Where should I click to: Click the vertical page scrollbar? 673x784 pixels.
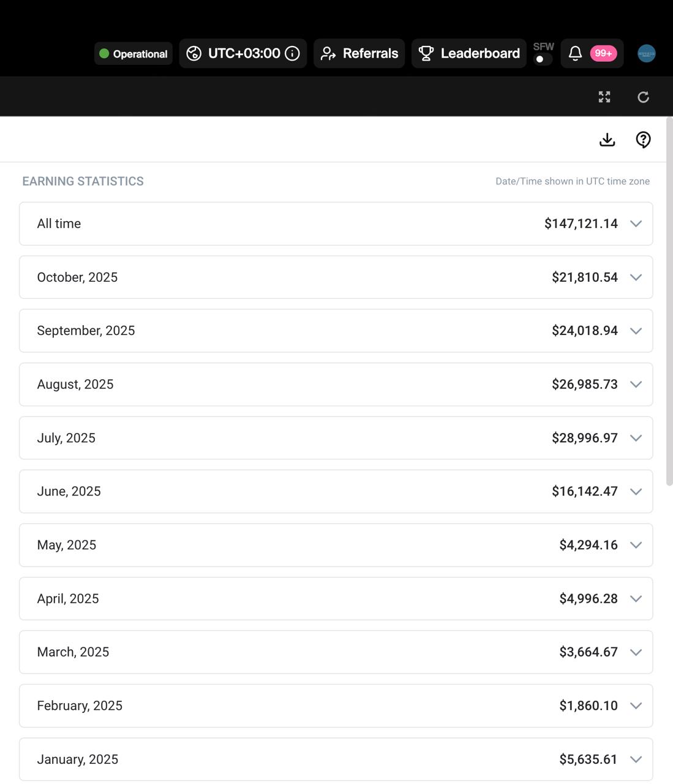(669, 300)
